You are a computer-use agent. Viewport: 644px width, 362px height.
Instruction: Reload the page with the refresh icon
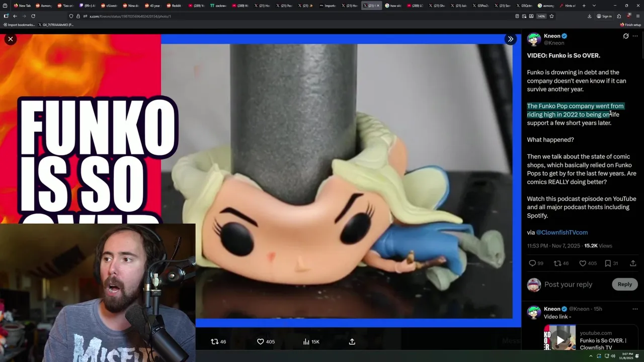[33, 16]
